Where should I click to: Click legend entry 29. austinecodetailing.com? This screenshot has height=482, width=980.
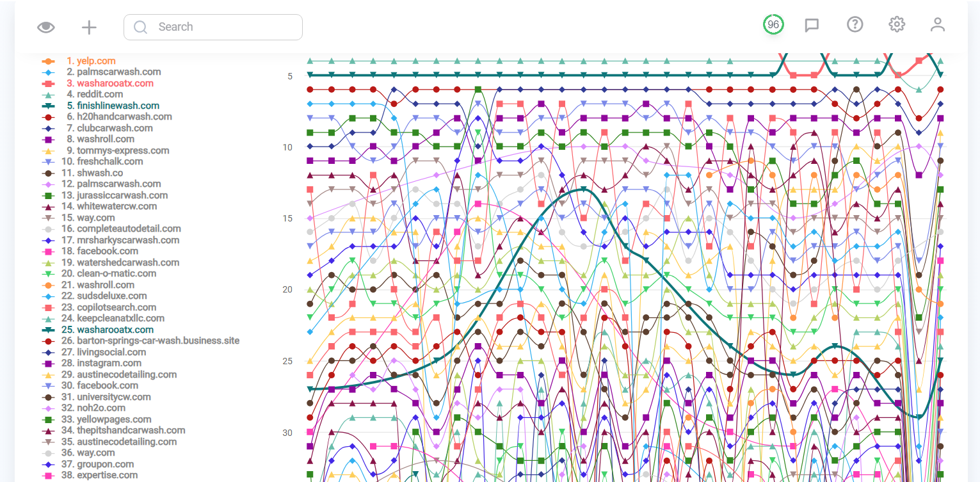pyautogui.click(x=109, y=374)
